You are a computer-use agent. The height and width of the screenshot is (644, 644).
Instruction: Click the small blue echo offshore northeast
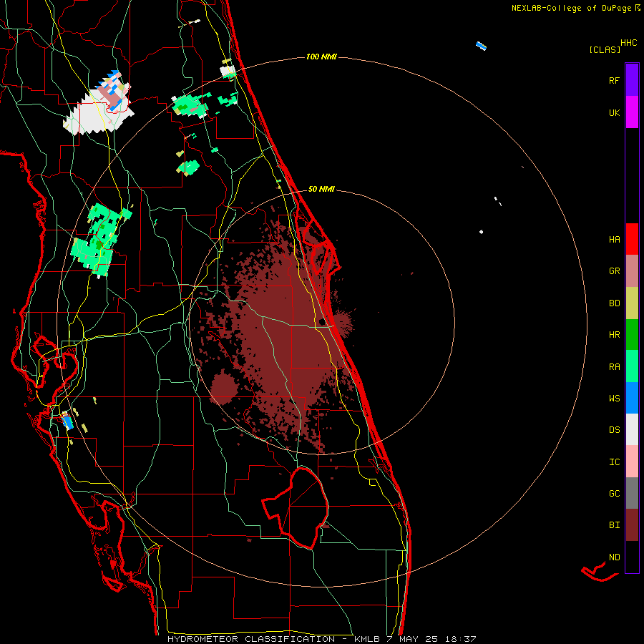tap(481, 46)
